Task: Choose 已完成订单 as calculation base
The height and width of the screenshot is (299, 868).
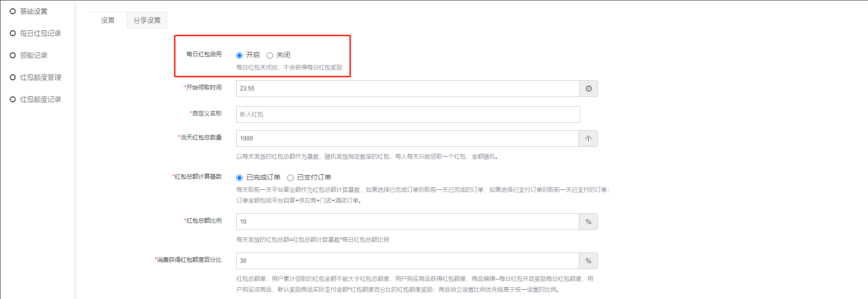Action: click(240, 178)
